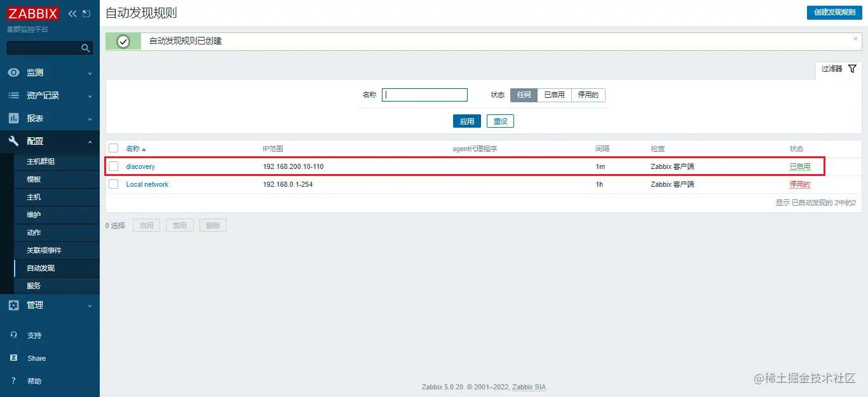The width and height of the screenshot is (868, 397).
Task: Click the 创建发现规则 button
Action: coord(834,13)
